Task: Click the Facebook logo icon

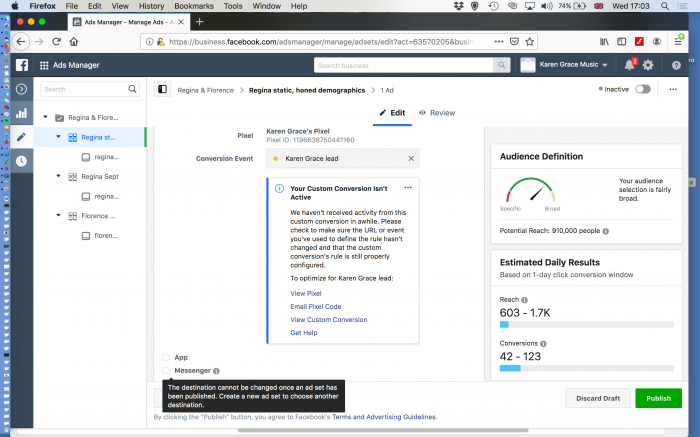Action: pyautogui.click(x=22, y=65)
